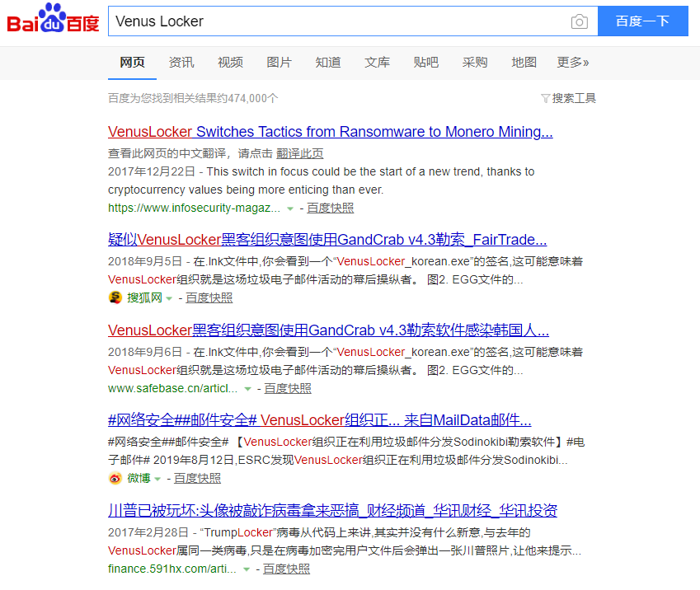The image size is (700, 590).
Task: Click the 2018年9月6日 snippet date
Action: pos(145,352)
